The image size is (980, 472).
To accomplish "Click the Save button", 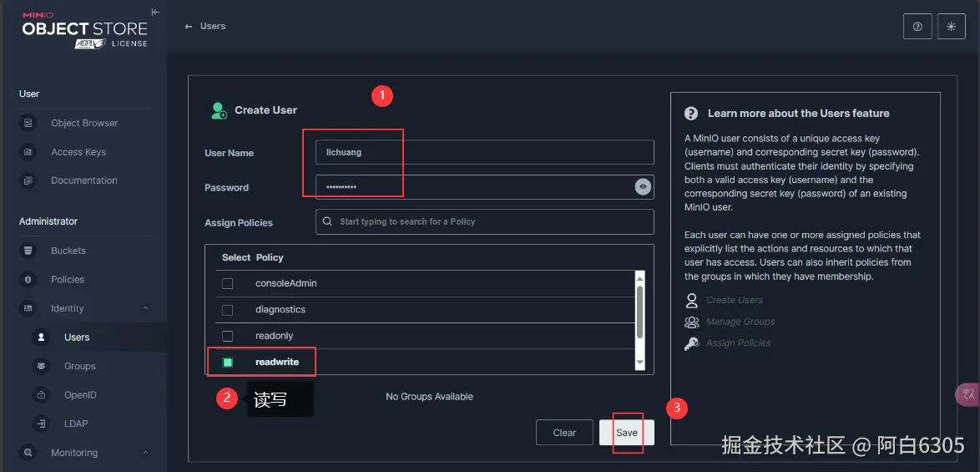I will [627, 433].
